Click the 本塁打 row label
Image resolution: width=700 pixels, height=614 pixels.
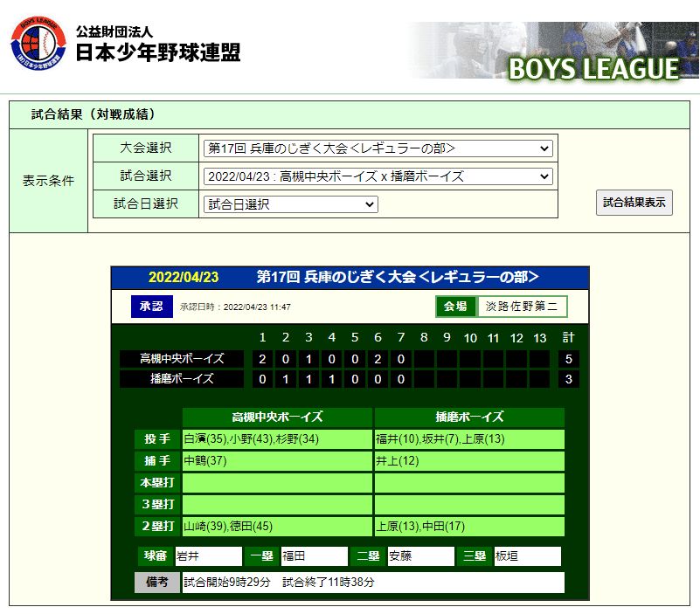[x=157, y=483]
